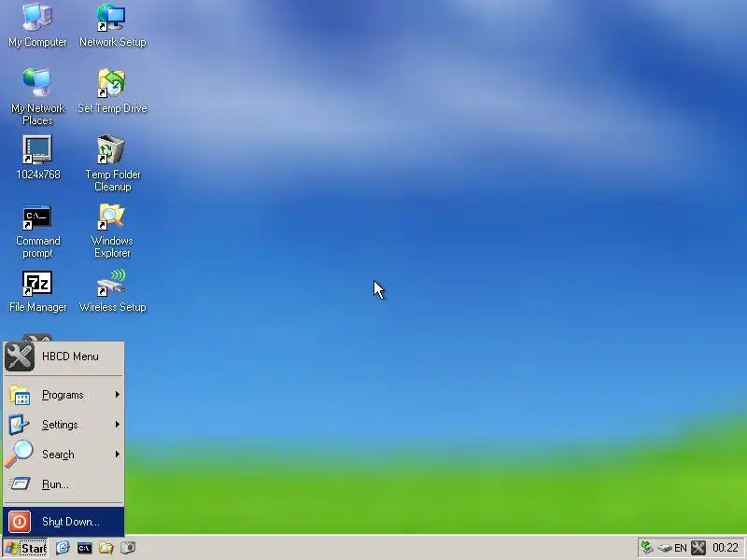Choose Search in the Start menu
This screenshot has height=560, width=747.
63,455
